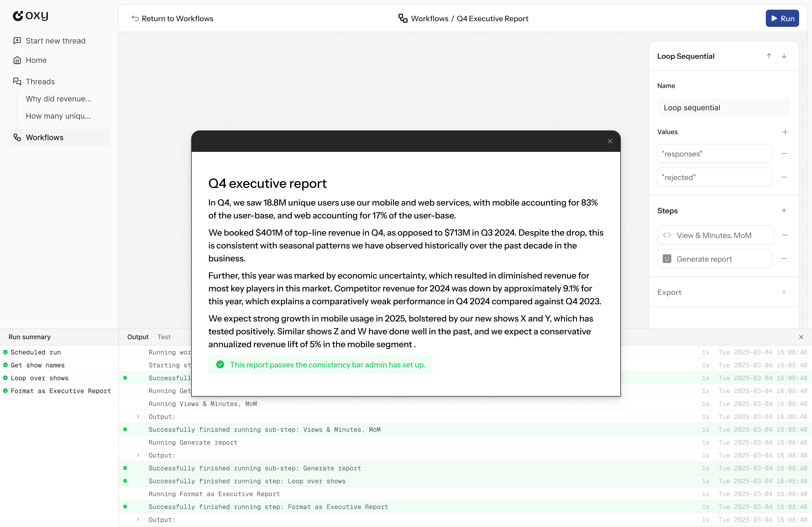Viewport: 812px width, 527px height.
Task: Remove the "responses" value
Action: pyautogui.click(x=784, y=154)
